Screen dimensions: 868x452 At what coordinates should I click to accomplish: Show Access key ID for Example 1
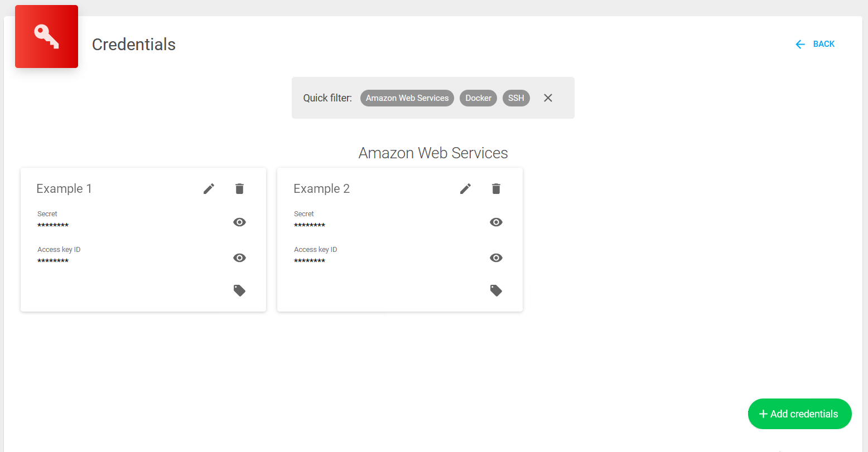coord(239,258)
